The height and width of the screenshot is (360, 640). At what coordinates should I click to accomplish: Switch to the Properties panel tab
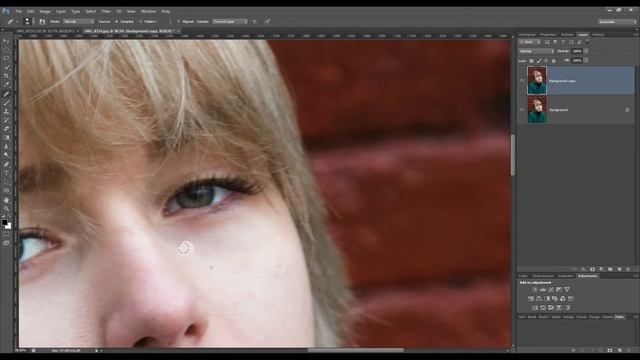pyautogui.click(x=548, y=35)
